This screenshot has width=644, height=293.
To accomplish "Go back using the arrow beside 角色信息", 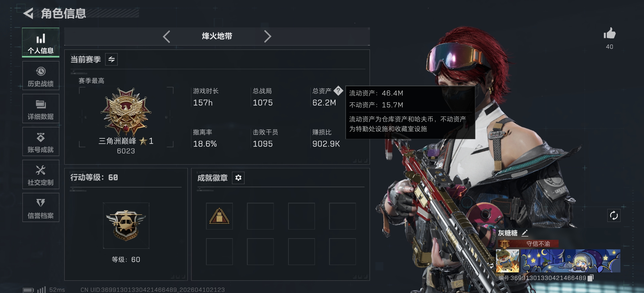I will 28,13.
